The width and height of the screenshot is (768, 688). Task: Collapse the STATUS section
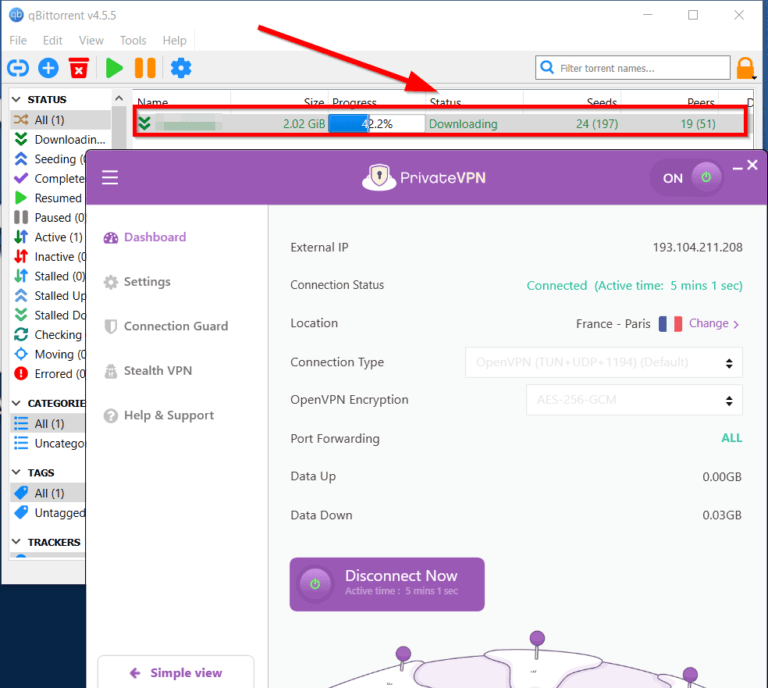(x=16, y=99)
